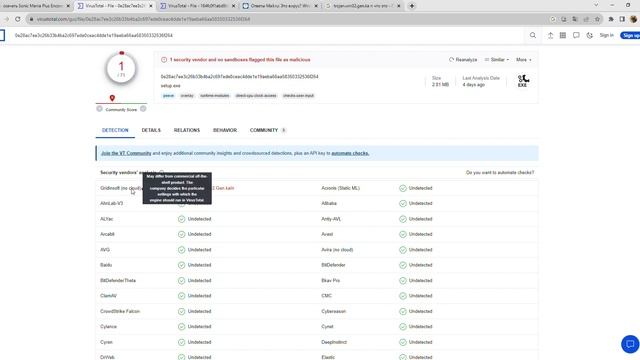Click the Bkav Pro vendor name
Image resolution: width=640 pixels, height=360 pixels.
[x=331, y=281]
